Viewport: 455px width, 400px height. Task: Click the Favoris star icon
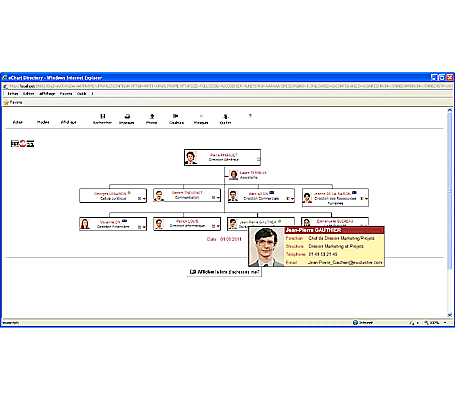6,102
